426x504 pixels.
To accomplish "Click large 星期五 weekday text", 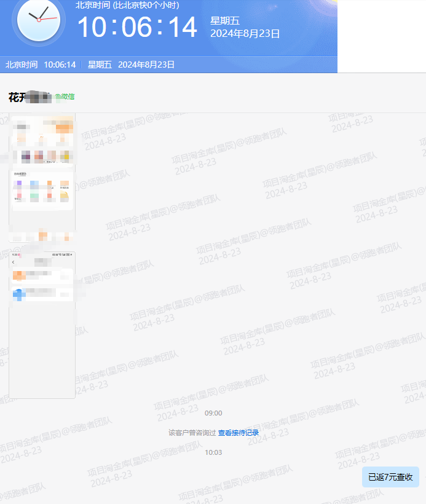I will [225, 21].
